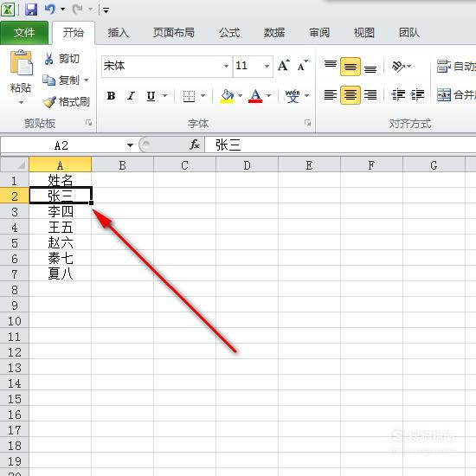Decrease indent with the left indent icon
Viewport: 476px width, 476px height.
point(398,94)
